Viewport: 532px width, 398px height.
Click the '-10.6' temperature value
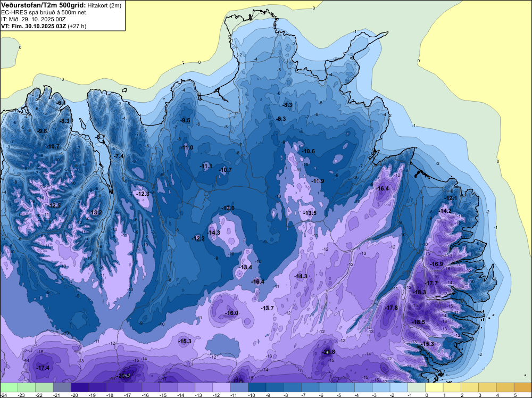pos(309,151)
